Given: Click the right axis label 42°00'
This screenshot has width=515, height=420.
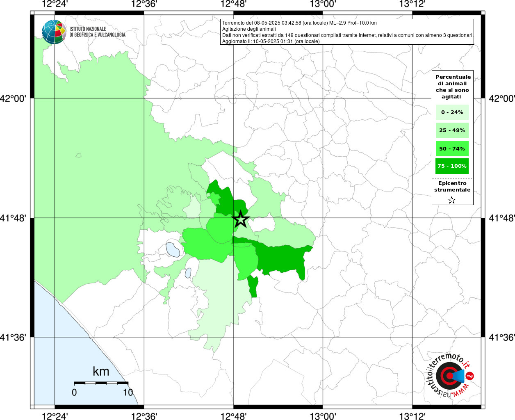Looking at the screenshot, I should click(x=502, y=98).
